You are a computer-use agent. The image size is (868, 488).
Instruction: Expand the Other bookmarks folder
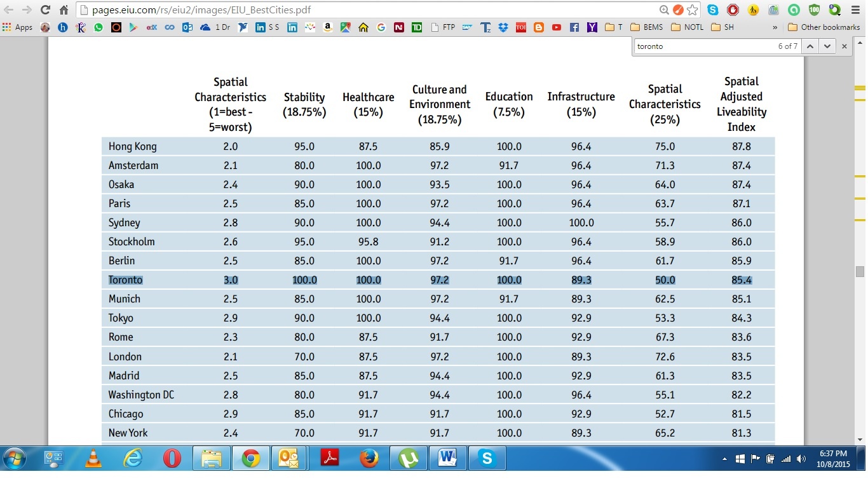coord(824,27)
